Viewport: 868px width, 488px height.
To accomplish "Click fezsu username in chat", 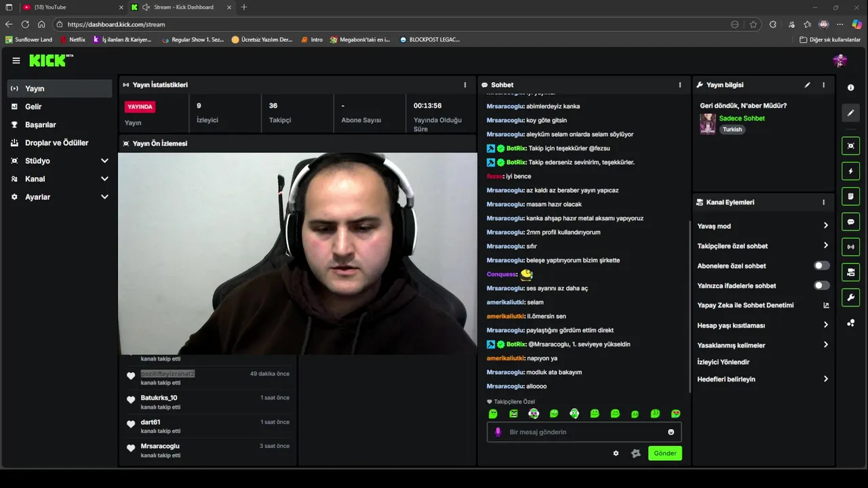I will pos(495,176).
